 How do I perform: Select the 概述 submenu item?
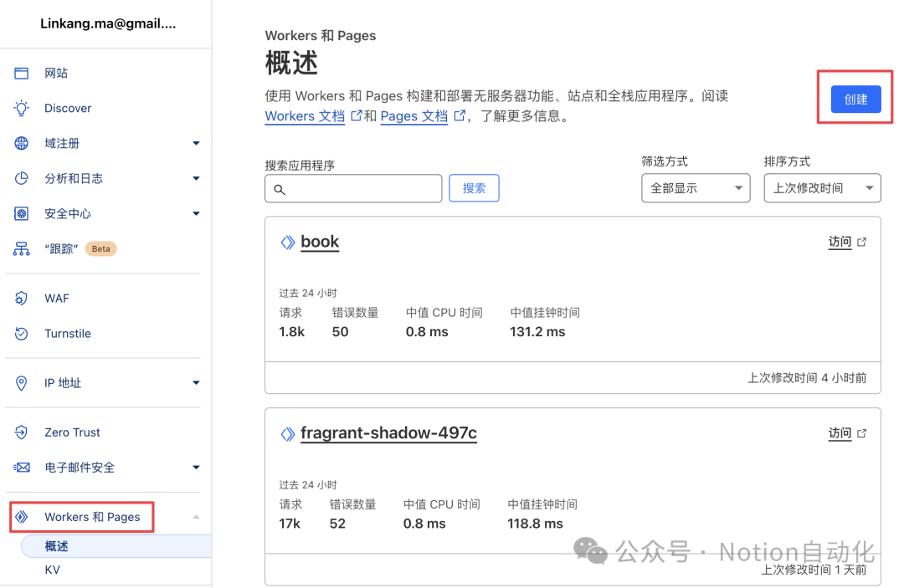click(116, 546)
